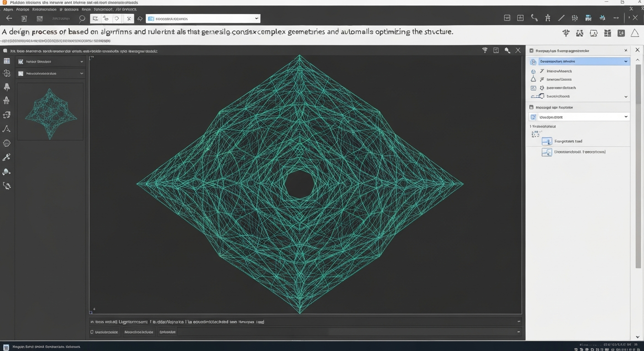The image size is (644, 351).
Task: Expand the second dropdown above the wireframe thumbnail
Action: pyautogui.click(x=50, y=73)
